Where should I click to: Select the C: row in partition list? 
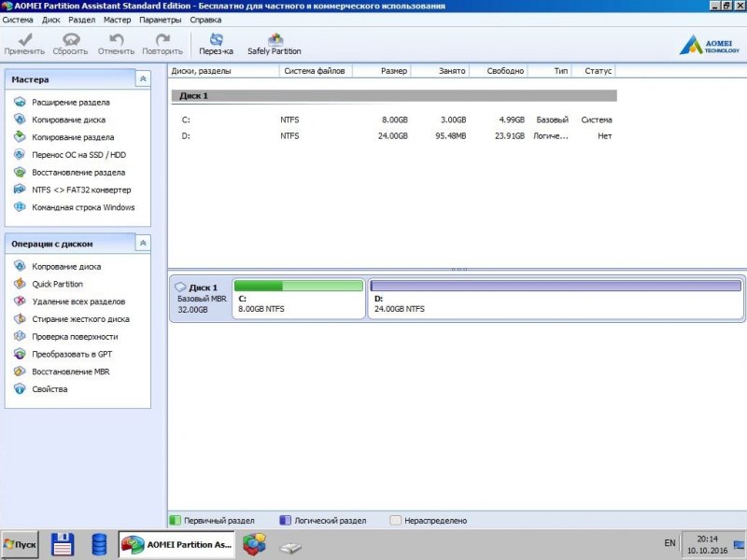[394, 120]
